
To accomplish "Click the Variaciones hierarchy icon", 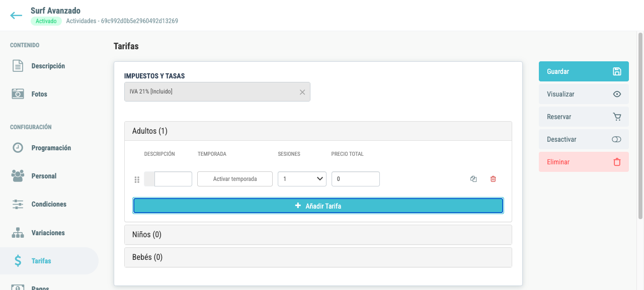I will 18,233.
